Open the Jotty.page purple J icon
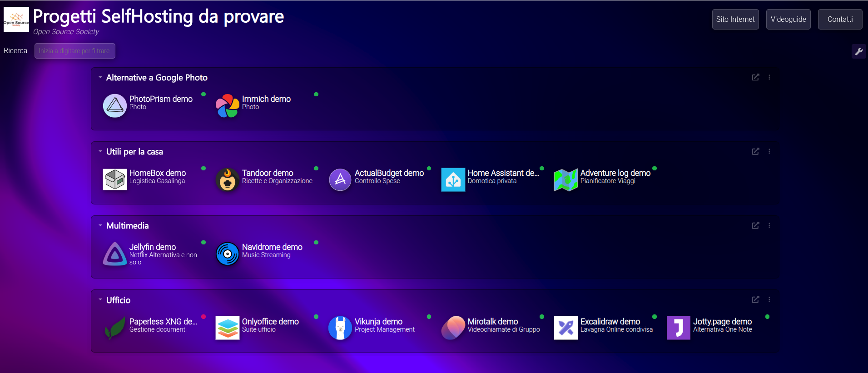Viewport: 868px width, 373px height. [x=679, y=328]
